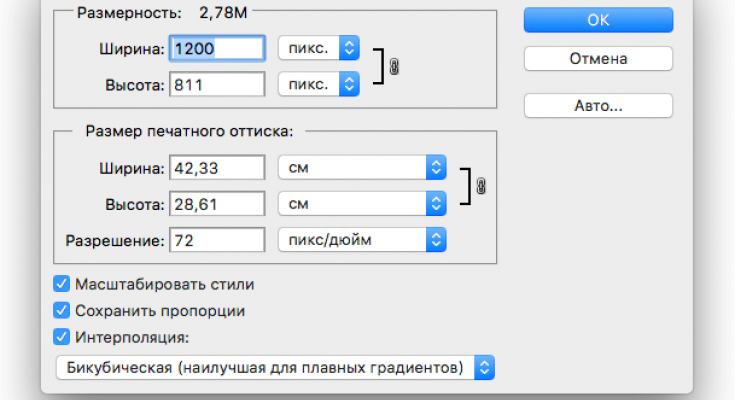Click the Авто... button
Image resolution: width=735 pixels, height=400 pixels.
point(598,105)
